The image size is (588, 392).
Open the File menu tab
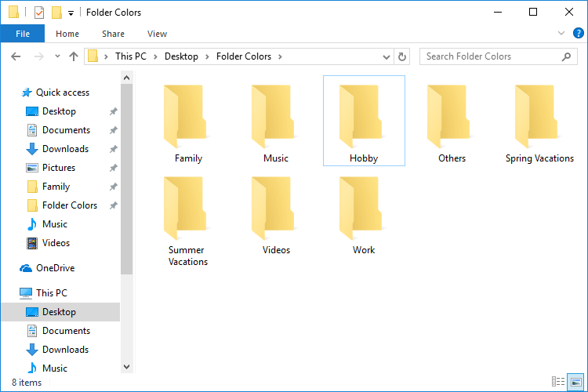[x=23, y=34]
